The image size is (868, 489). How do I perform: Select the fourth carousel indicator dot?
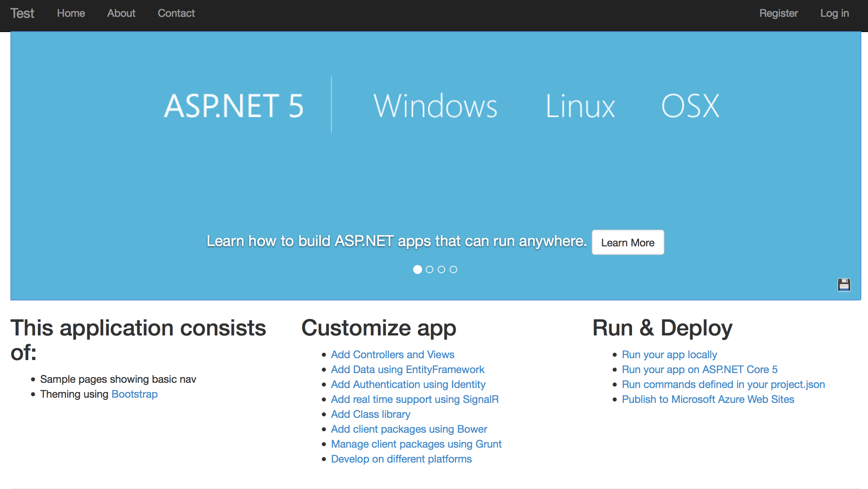point(453,269)
